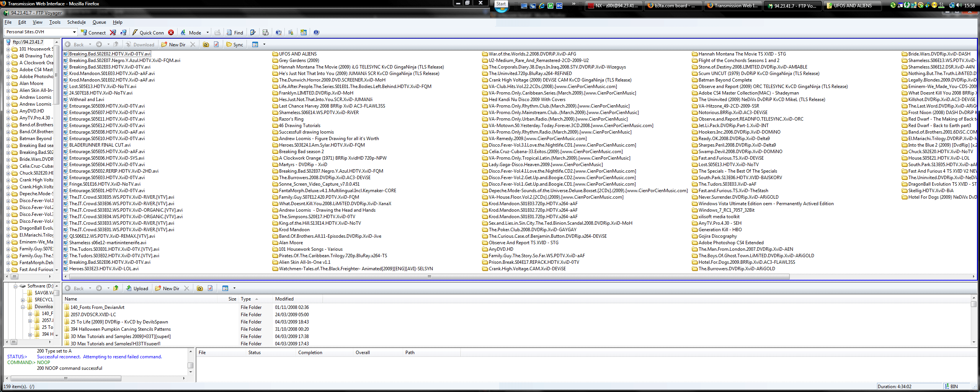Switch to b3ta.com board taskbar window
Viewport: 980px width, 392px height.
click(x=673, y=6)
